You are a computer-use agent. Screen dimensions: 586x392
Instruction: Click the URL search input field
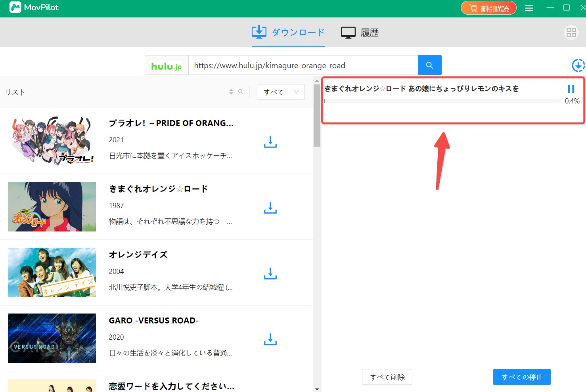point(303,65)
